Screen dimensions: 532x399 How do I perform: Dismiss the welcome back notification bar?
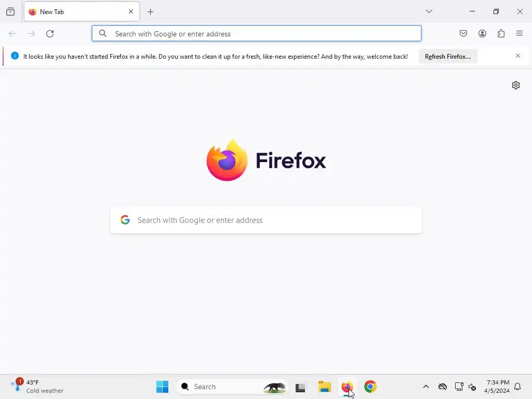518,56
